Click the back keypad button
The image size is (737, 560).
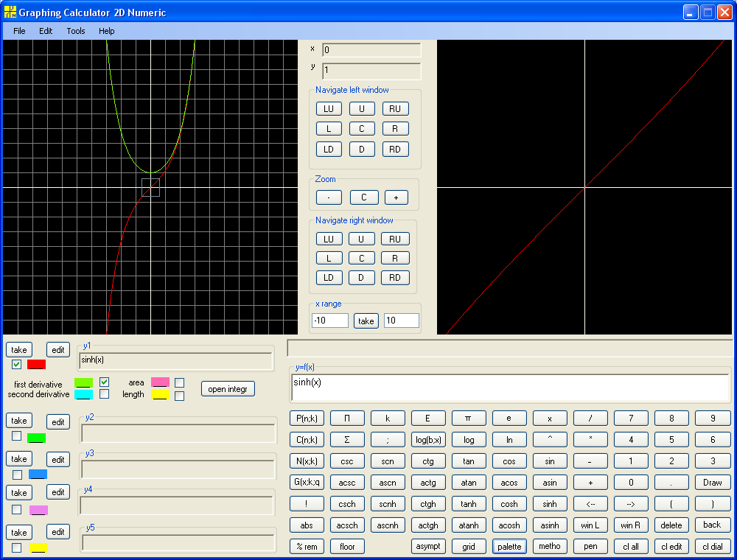(x=712, y=525)
